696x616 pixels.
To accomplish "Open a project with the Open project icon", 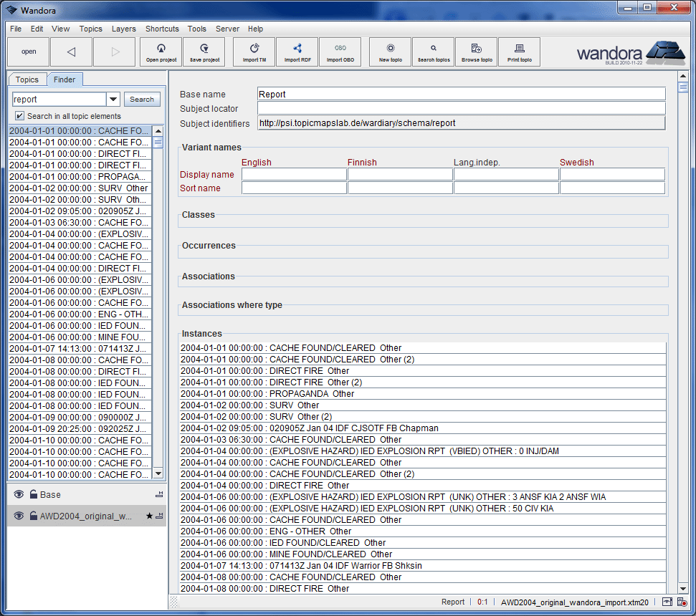I will pyautogui.click(x=161, y=52).
